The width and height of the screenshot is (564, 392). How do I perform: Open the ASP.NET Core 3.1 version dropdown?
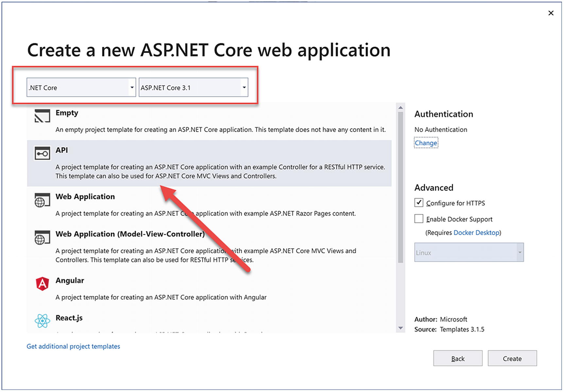pos(194,87)
